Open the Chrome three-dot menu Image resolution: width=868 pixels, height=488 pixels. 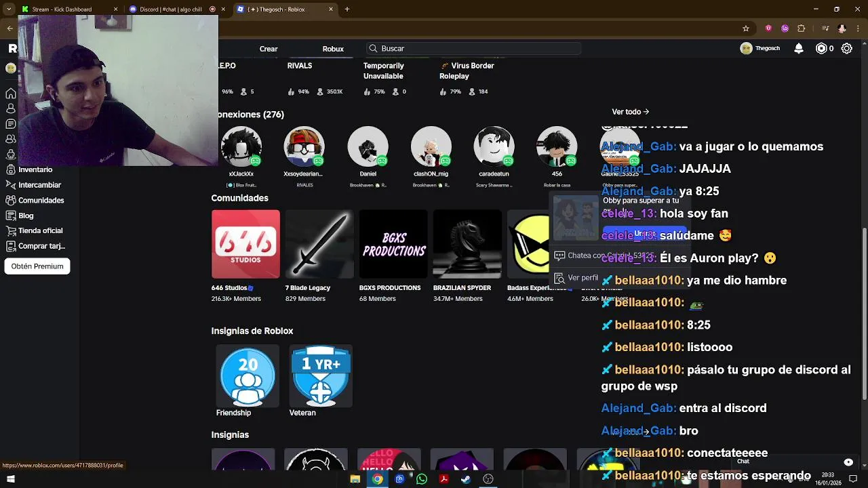click(858, 28)
